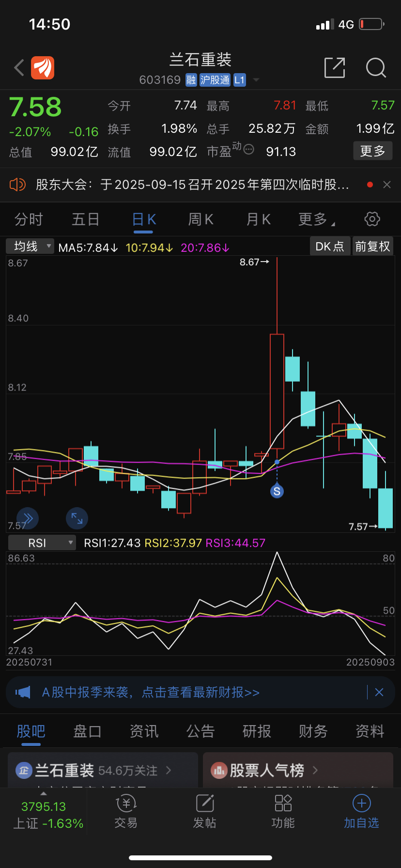The height and width of the screenshot is (868, 401).
Task: Switch to the 资讯 tab
Action: pyautogui.click(x=144, y=731)
